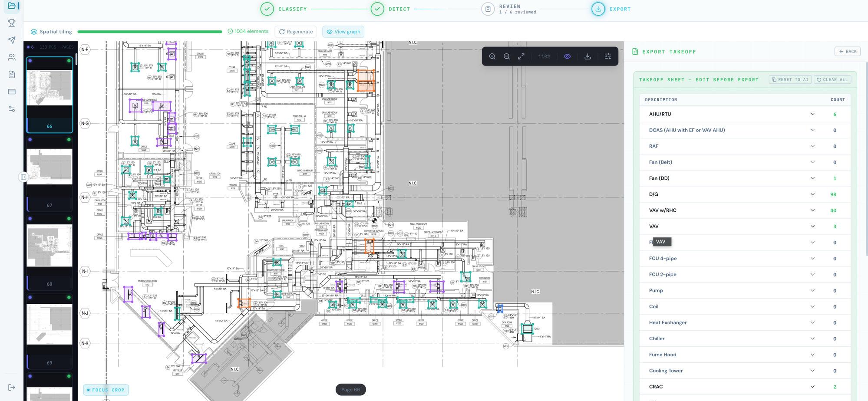The height and width of the screenshot is (401, 868).
Task: Expand the Coil row chevron
Action: pos(812,307)
